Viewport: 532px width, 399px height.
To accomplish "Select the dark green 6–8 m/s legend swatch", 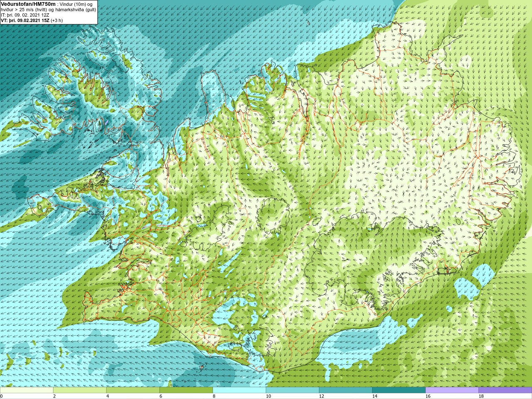I will click(x=186, y=390).
